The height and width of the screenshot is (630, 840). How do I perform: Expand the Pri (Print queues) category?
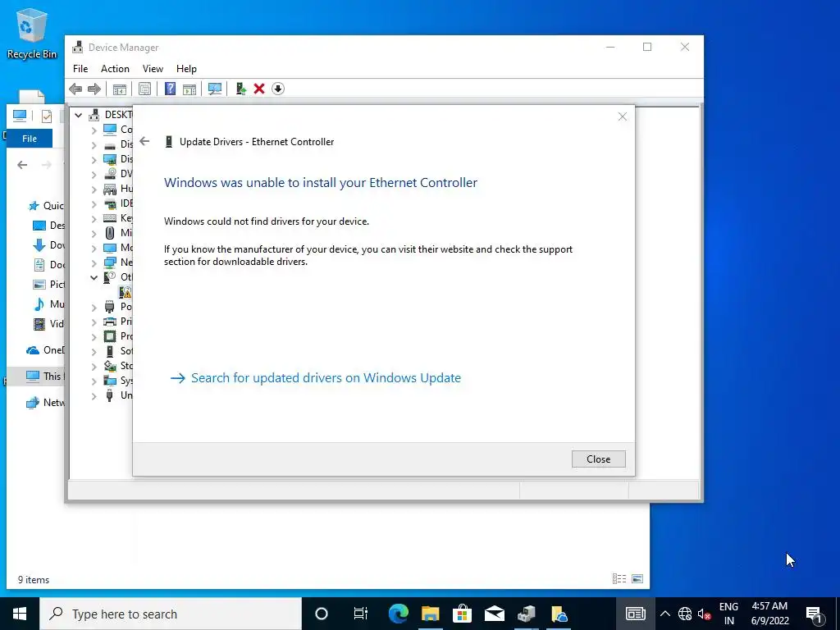pos(94,322)
